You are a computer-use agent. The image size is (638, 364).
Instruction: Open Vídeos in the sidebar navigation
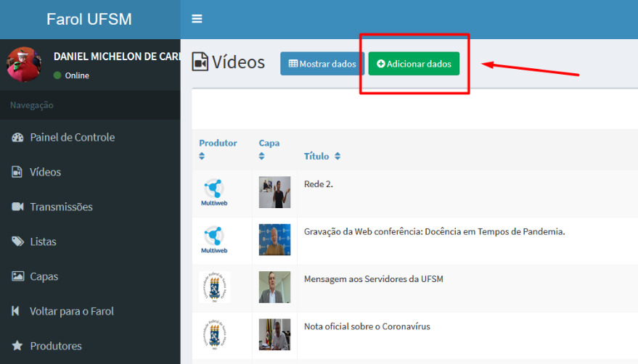click(45, 173)
